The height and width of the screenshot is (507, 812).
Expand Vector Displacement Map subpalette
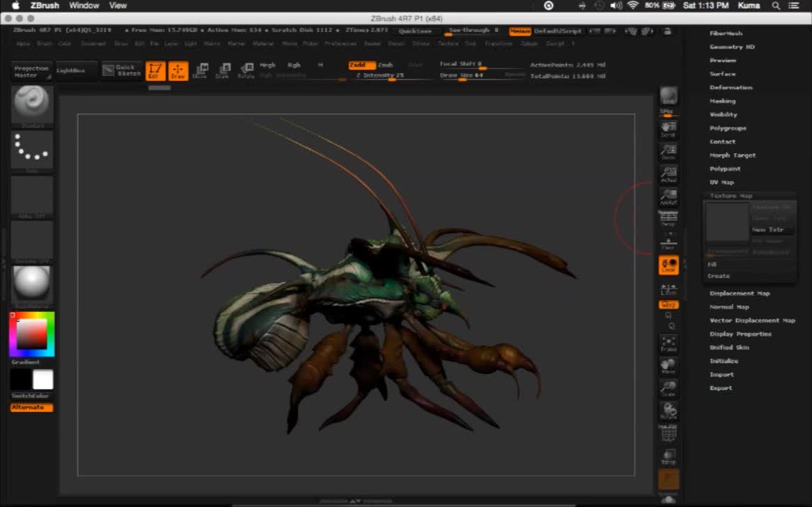752,320
